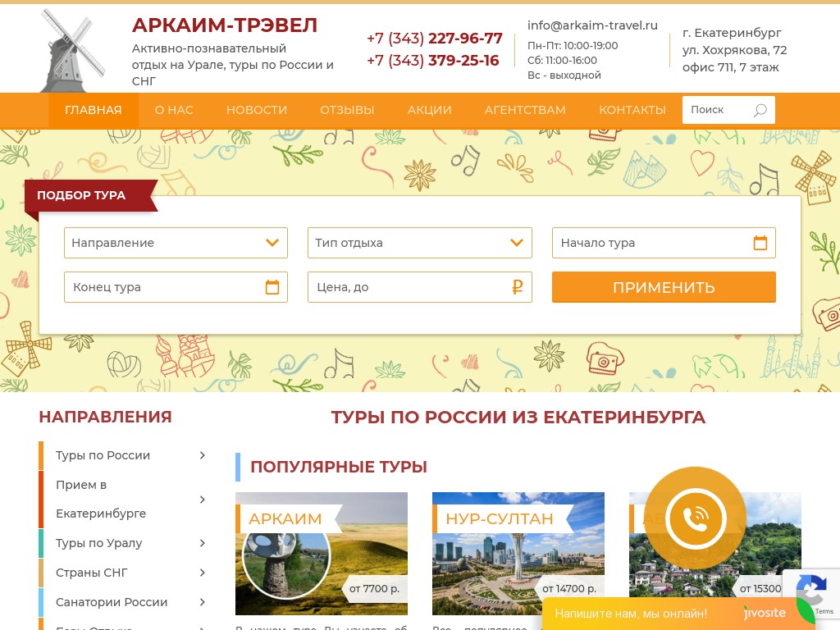Go to the КОНТАКТЫ menu item
840x630 pixels.
click(x=632, y=110)
